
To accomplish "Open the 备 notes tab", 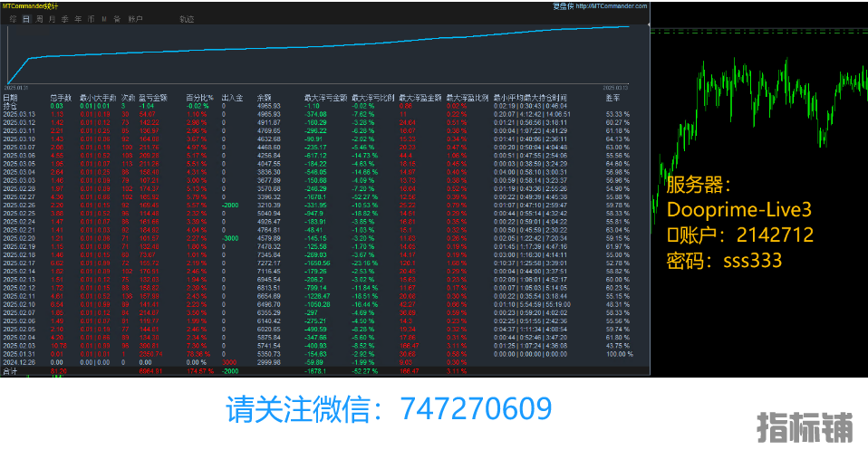I will coord(117,19).
